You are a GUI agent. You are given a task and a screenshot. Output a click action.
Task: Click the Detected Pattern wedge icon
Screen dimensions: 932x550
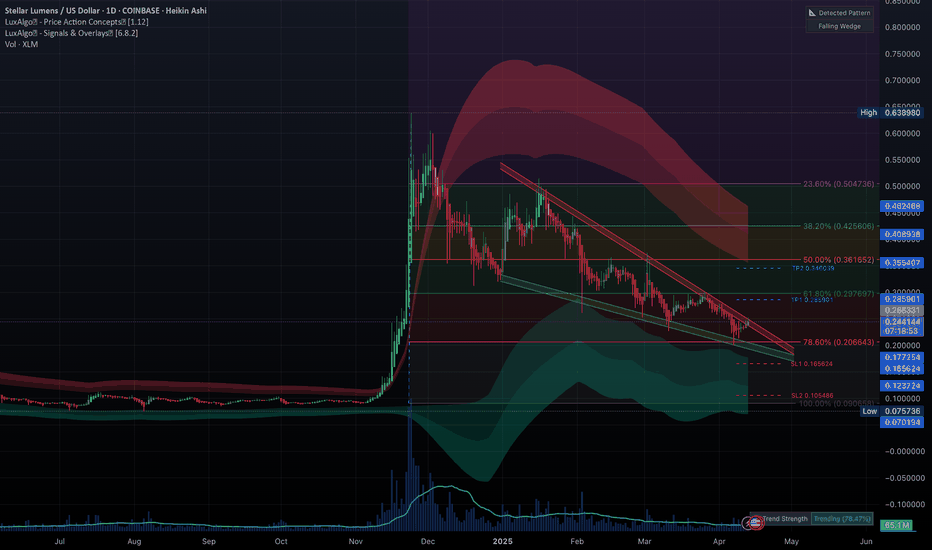812,12
